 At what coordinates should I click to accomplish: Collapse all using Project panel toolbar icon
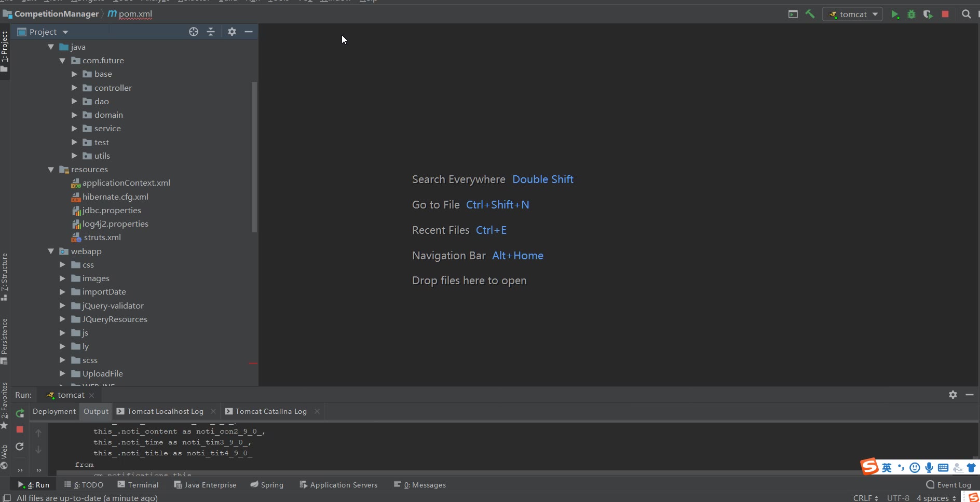pyautogui.click(x=211, y=32)
